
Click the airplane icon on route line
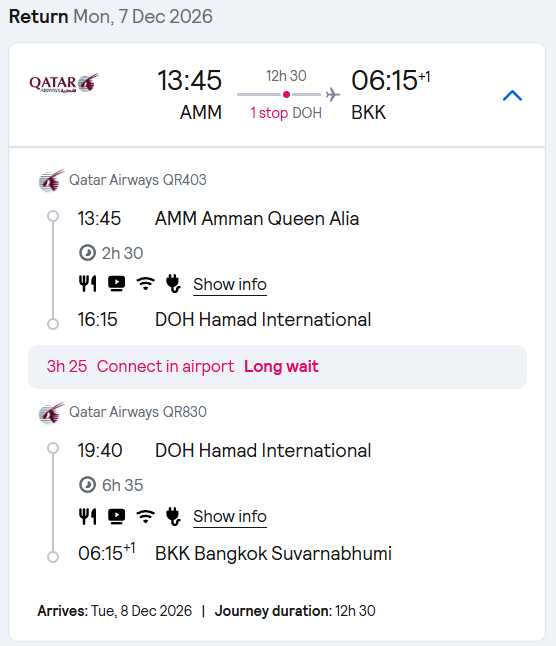[333, 94]
